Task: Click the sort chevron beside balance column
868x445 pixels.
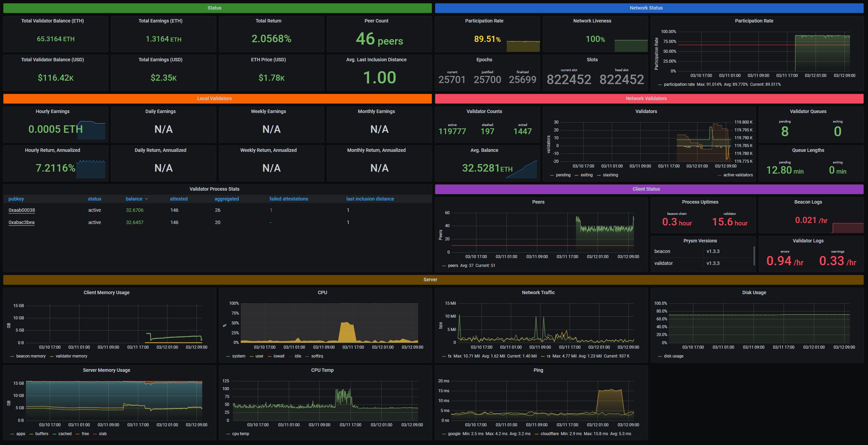Action: [146, 199]
